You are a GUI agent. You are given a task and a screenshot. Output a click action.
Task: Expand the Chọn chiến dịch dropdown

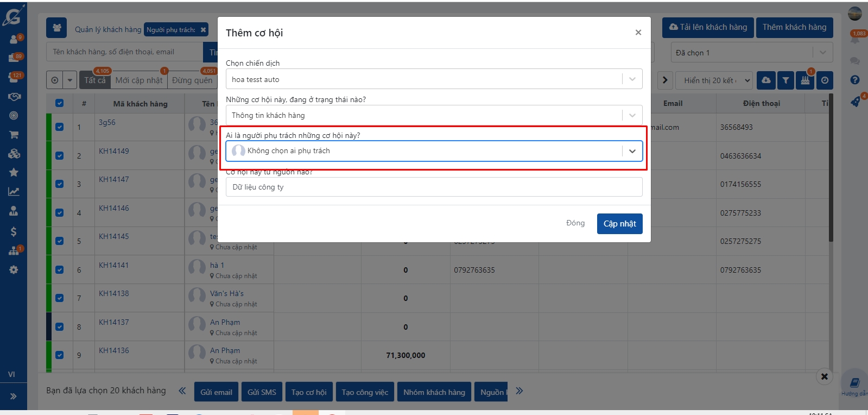pyautogui.click(x=632, y=79)
